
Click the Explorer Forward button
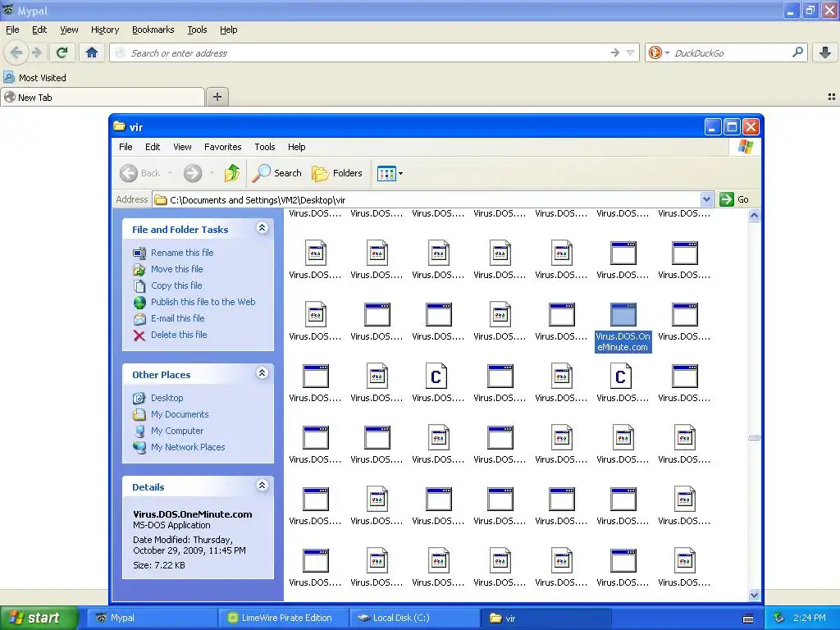(x=193, y=173)
